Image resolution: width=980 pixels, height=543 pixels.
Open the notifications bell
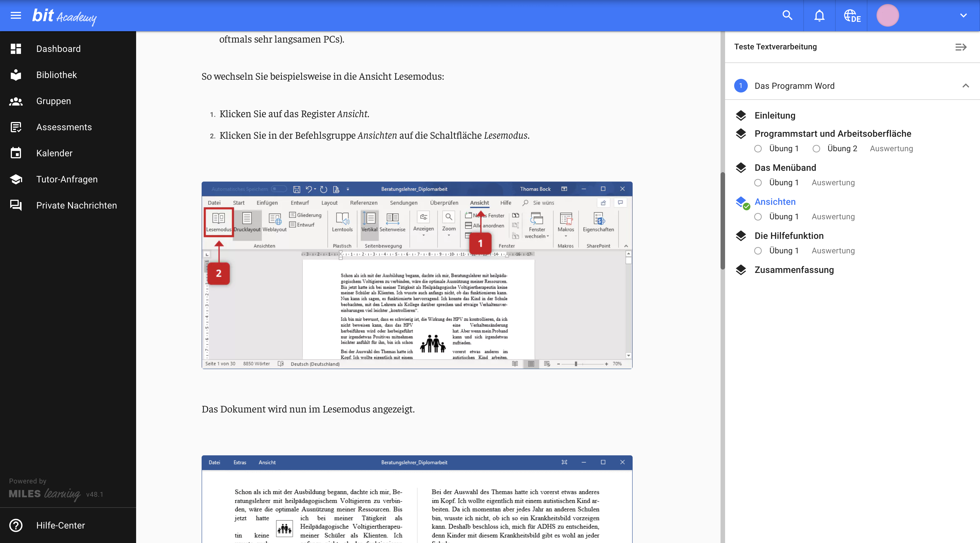[x=819, y=16]
